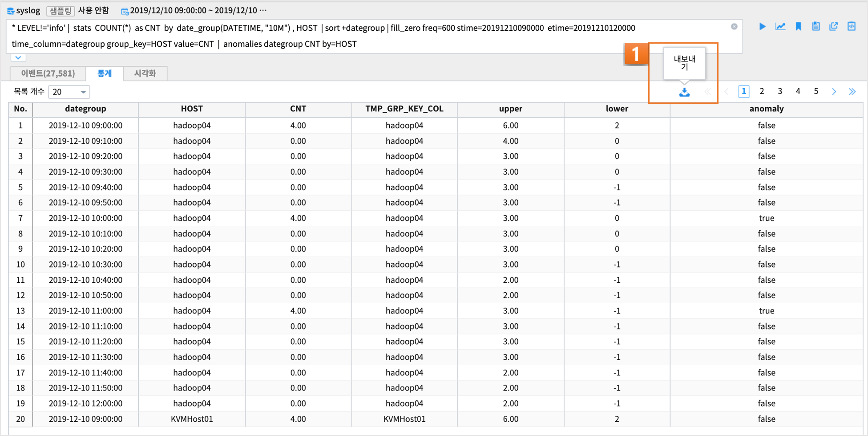Open the 시각화 tab
The height and width of the screenshot is (436, 868).
point(145,73)
